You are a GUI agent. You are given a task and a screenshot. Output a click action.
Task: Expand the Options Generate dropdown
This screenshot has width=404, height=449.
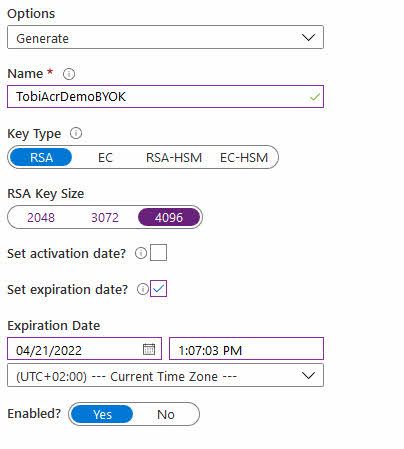coord(165,37)
